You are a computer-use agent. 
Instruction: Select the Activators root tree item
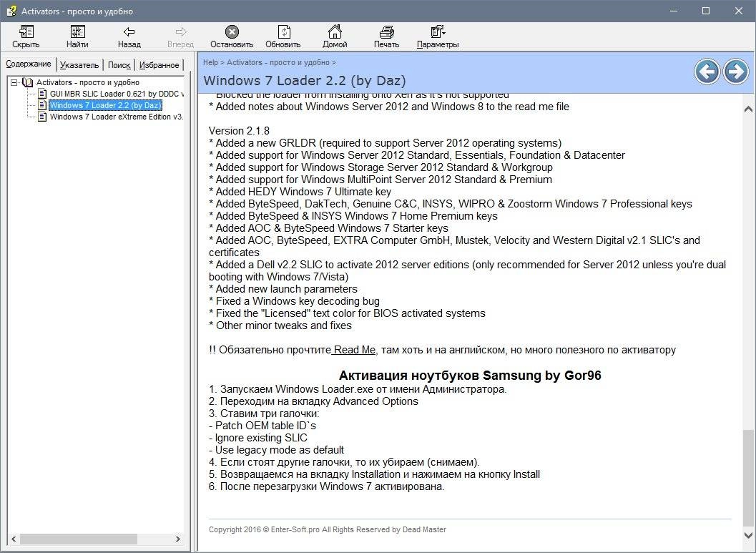pos(88,82)
